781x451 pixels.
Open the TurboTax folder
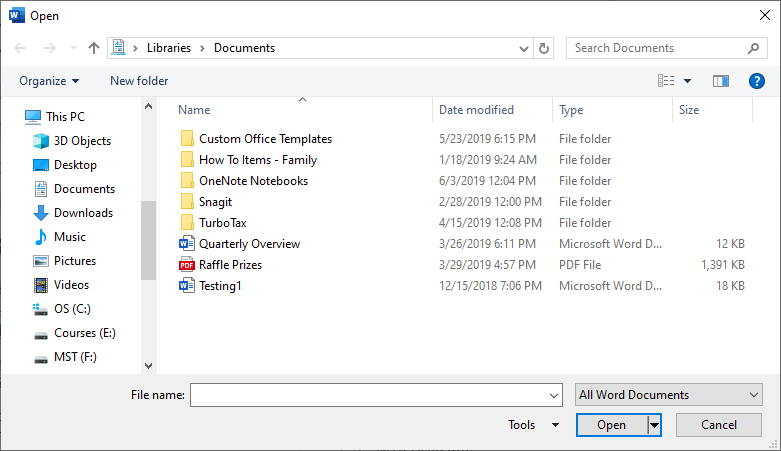pos(226,223)
